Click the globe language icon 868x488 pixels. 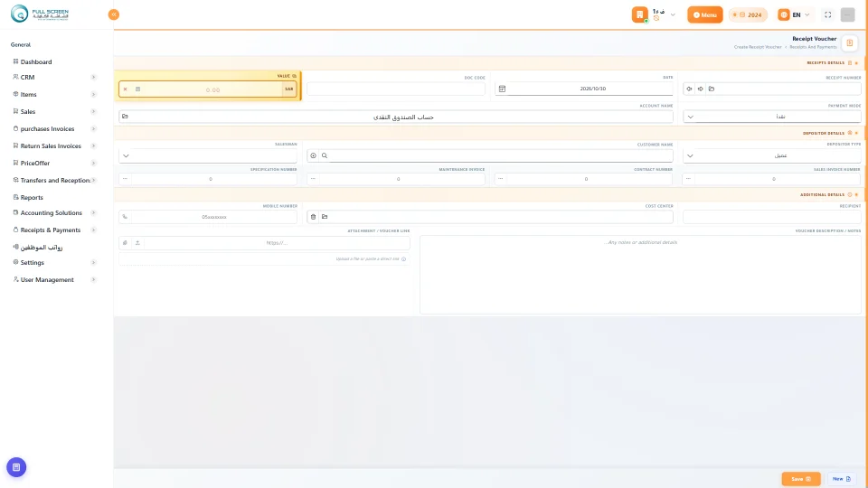click(783, 15)
